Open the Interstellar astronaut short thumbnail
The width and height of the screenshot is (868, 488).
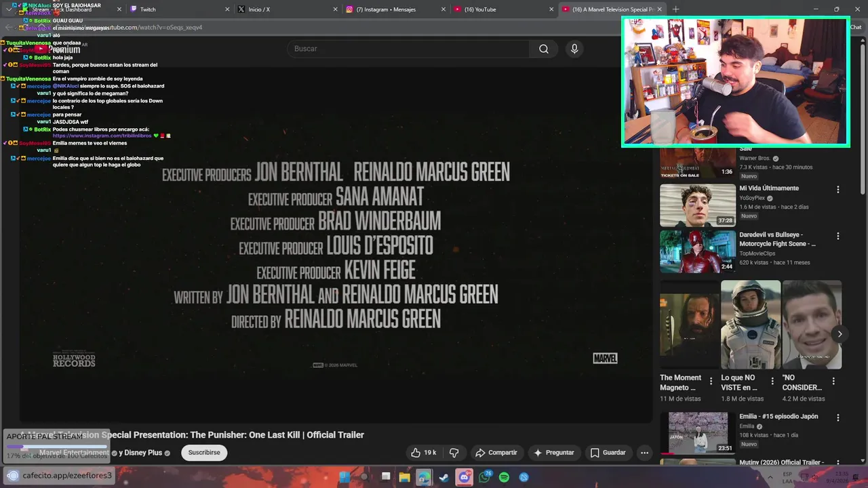tap(751, 325)
